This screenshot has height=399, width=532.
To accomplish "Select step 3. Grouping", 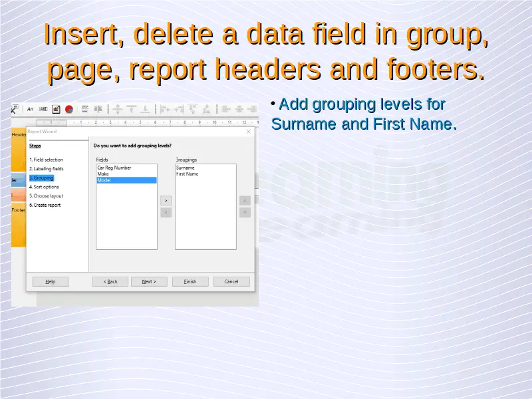I will (41, 178).
